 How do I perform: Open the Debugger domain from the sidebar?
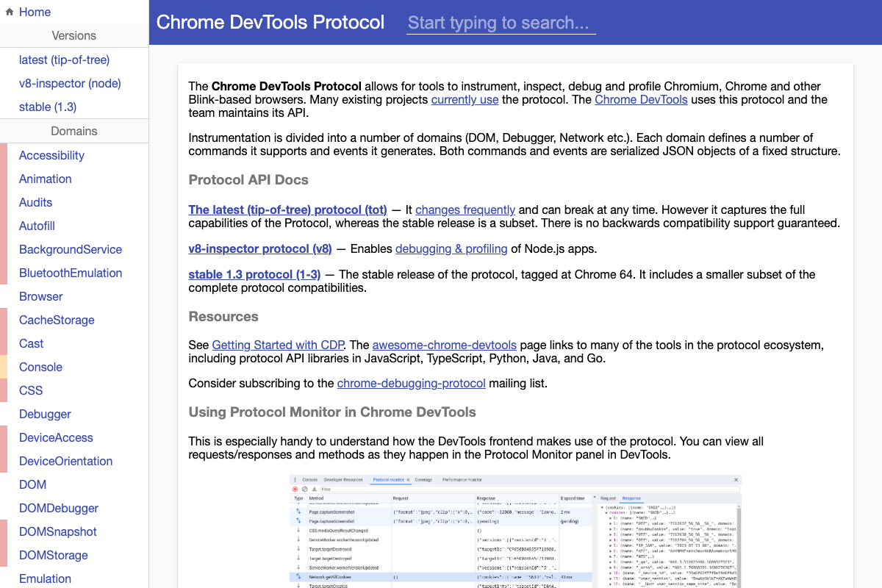[45, 414]
